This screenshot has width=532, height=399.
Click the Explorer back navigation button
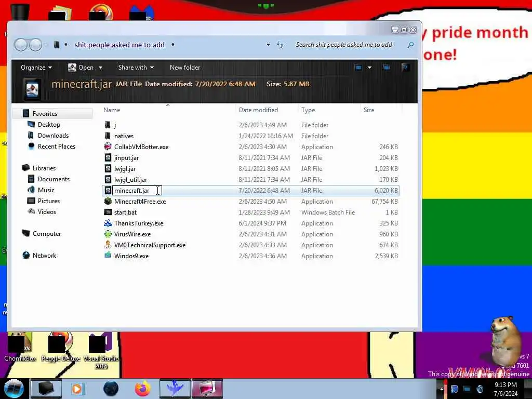(21, 45)
